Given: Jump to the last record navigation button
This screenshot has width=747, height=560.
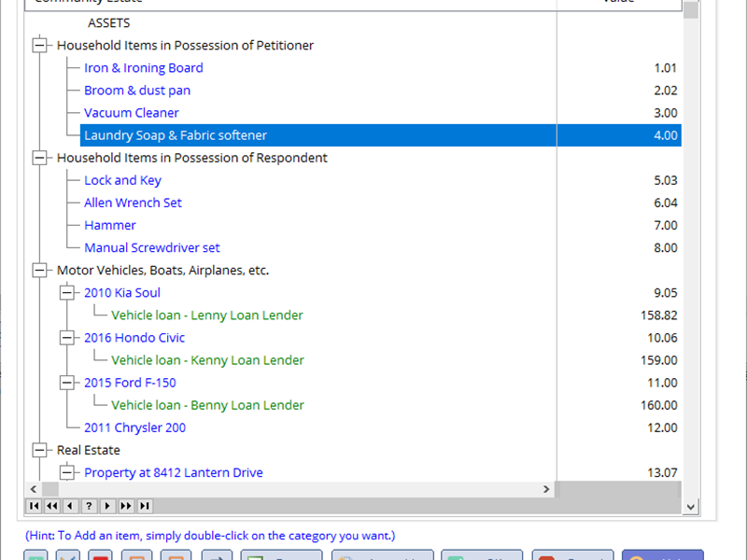Looking at the screenshot, I should coord(145,506).
